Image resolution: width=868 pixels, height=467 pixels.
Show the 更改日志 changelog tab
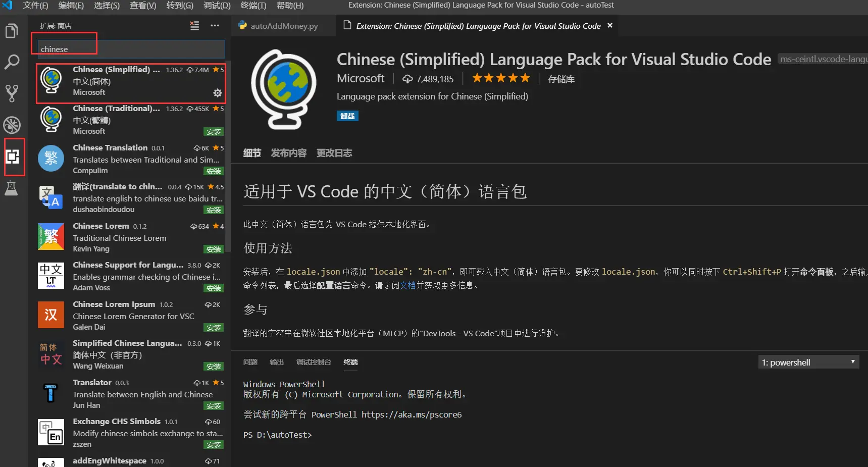(334, 153)
